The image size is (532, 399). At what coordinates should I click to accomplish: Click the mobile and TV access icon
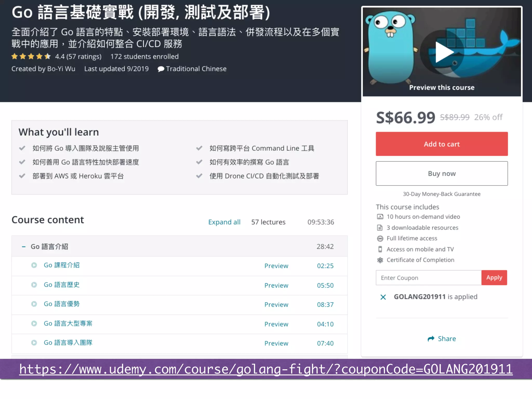click(380, 249)
